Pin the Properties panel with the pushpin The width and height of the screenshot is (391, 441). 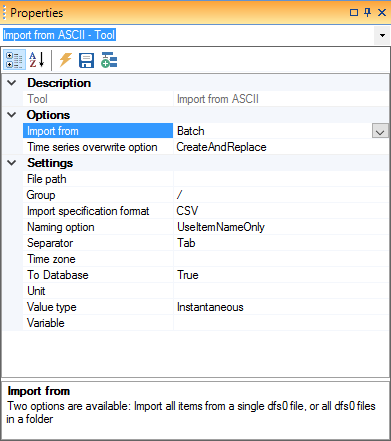coord(367,13)
